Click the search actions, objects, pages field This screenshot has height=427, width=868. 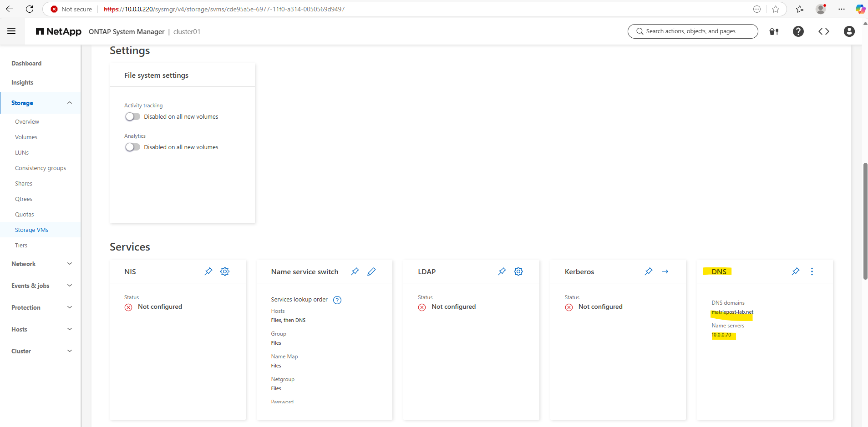point(692,31)
